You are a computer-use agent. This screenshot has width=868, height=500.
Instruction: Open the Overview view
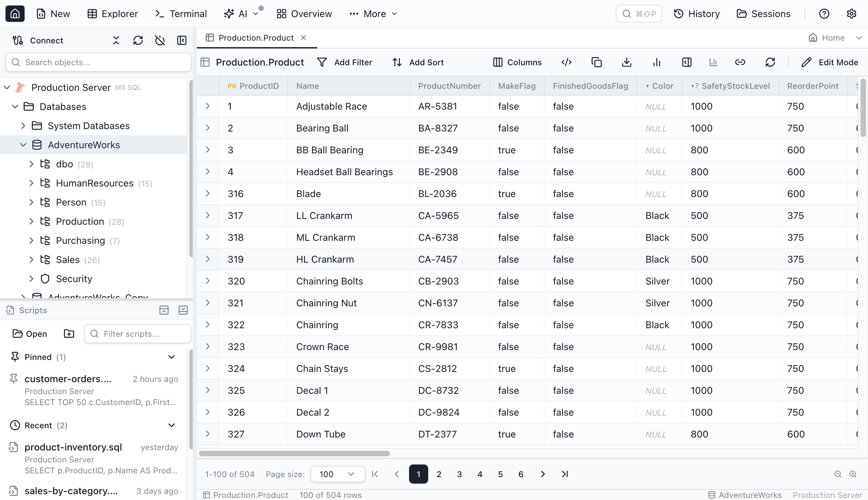pos(304,14)
